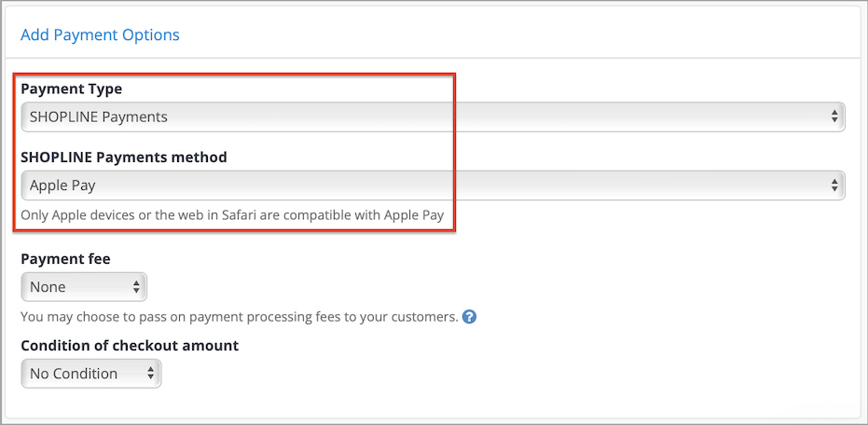Click the blue question mark help icon

pyautogui.click(x=470, y=317)
